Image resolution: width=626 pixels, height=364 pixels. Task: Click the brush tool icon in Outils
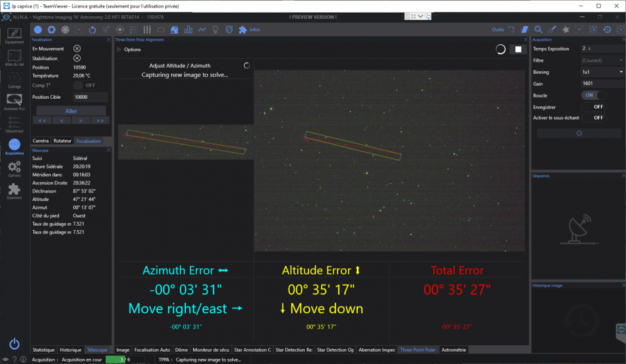pyautogui.click(x=552, y=29)
